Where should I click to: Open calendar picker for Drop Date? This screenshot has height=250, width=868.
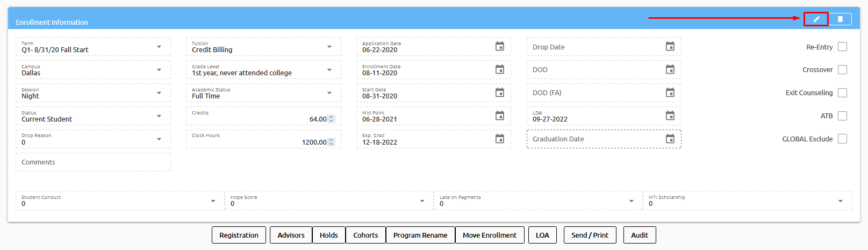coord(670,47)
